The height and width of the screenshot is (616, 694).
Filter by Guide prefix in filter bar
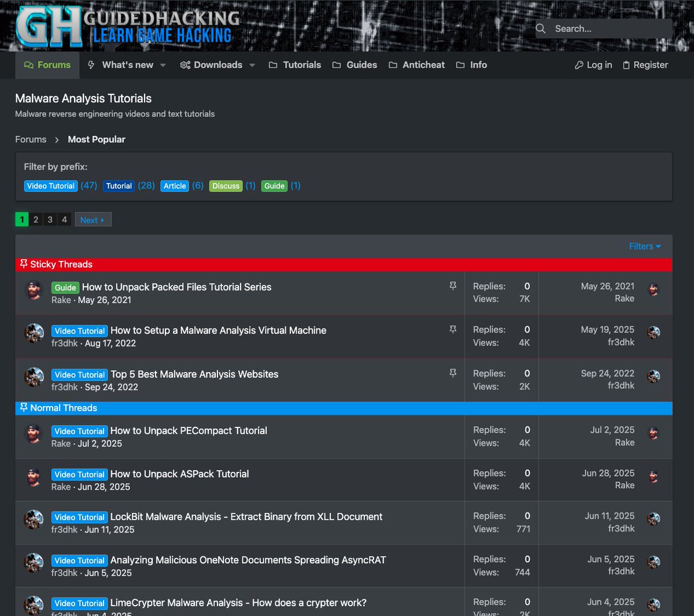click(x=274, y=186)
